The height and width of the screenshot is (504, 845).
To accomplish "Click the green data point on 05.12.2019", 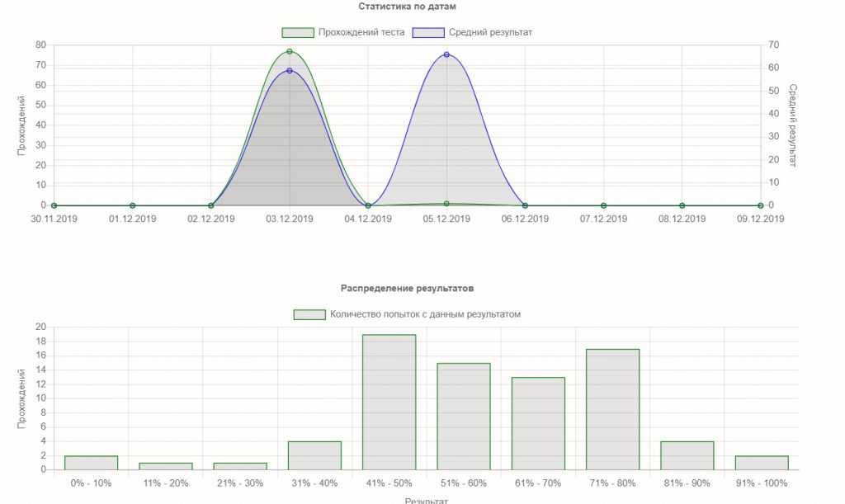I will click(446, 204).
